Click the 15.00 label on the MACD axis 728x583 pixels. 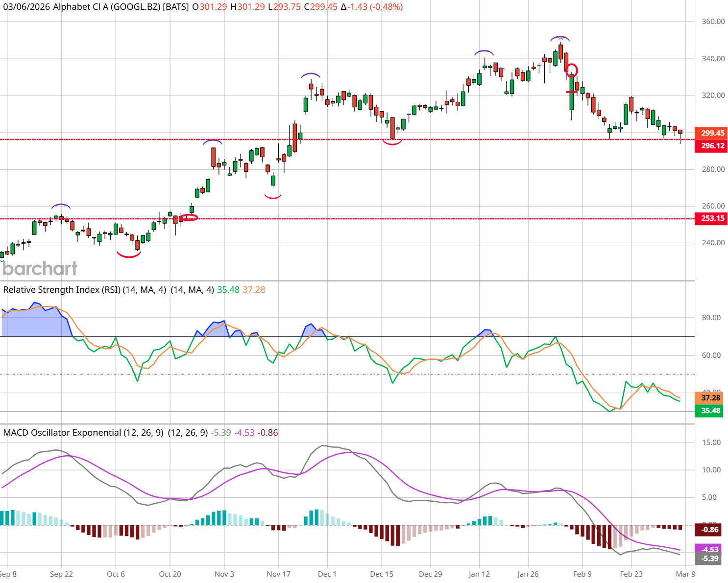click(x=711, y=443)
